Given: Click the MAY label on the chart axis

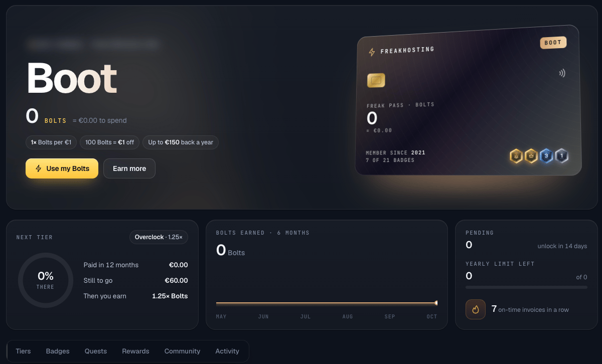Looking at the screenshot, I should coord(221,316).
